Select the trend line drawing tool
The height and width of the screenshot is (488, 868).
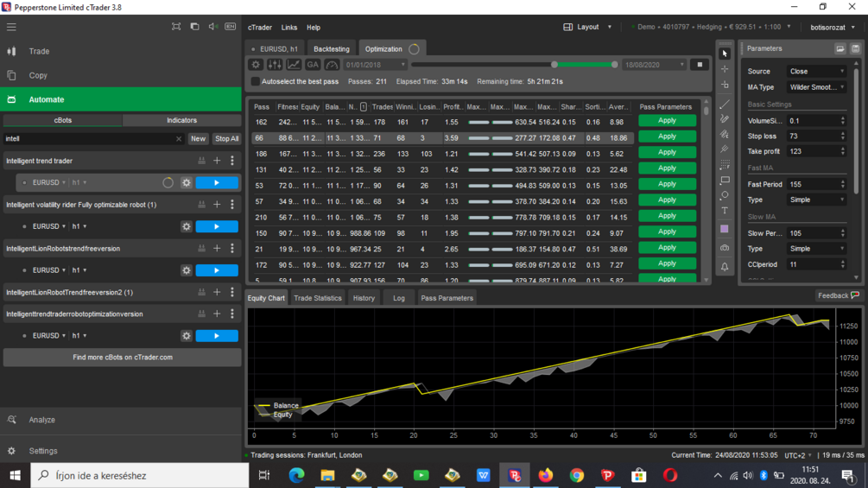tap(725, 104)
